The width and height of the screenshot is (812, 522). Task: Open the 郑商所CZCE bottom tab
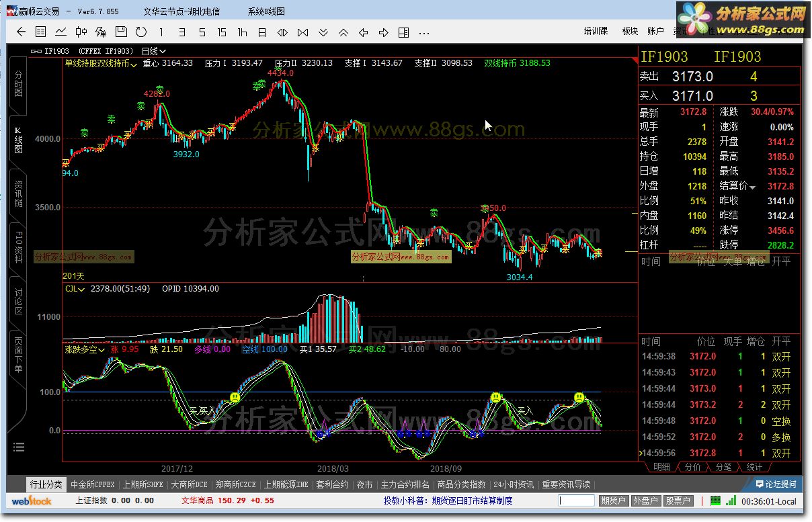pos(236,484)
